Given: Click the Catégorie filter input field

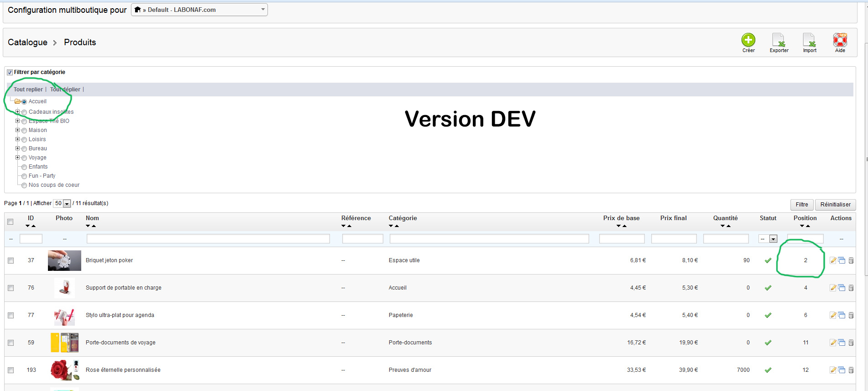Looking at the screenshot, I should click(x=489, y=239).
